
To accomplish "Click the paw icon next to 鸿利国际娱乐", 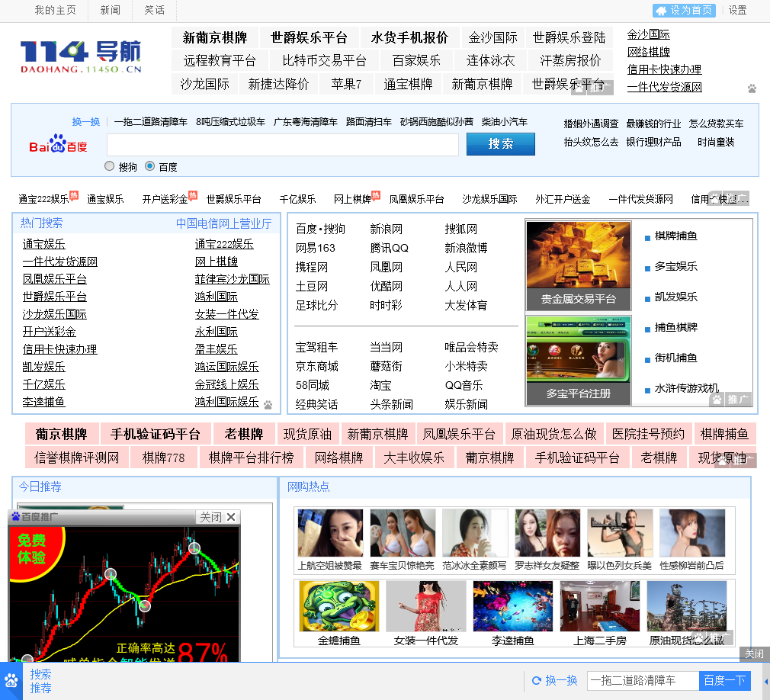I will point(268,405).
